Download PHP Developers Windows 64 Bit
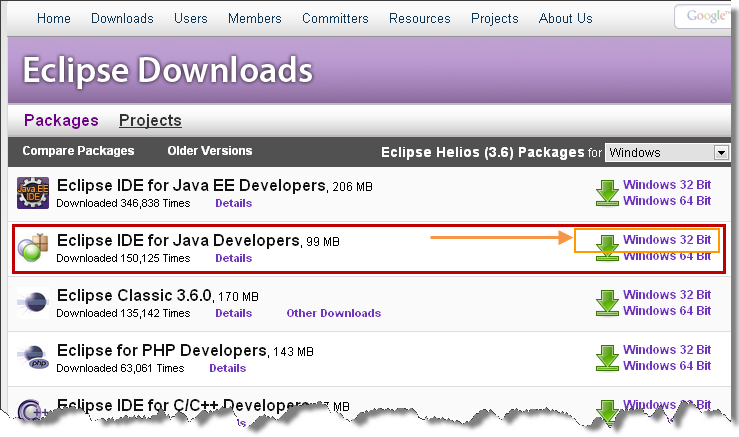739x437 pixels. [667, 366]
